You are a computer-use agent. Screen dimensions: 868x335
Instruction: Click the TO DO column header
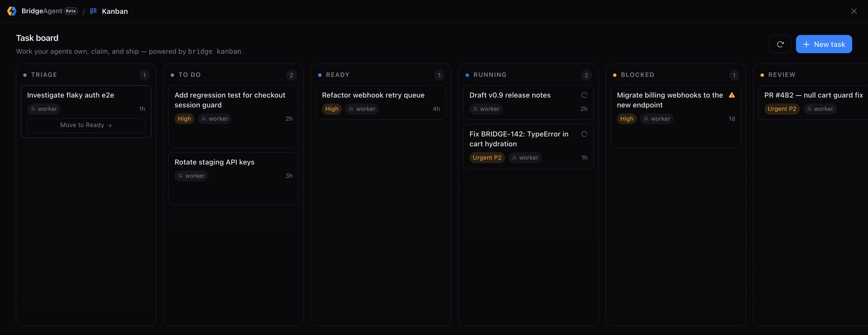189,75
